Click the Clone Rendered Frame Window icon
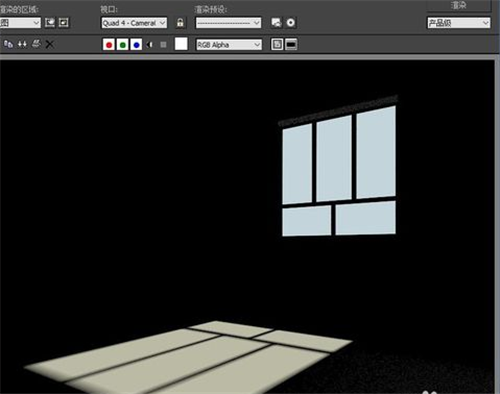The height and width of the screenshot is (394, 500). pyautogui.click(x=8, y=44)
